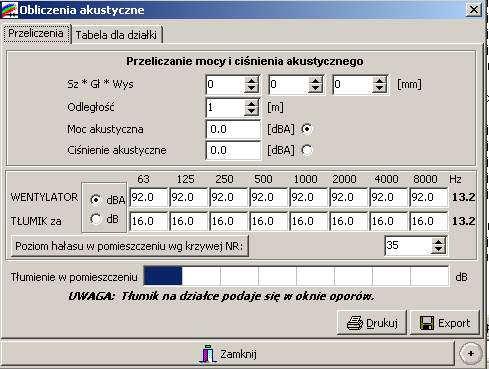Click TŁUMIK za field for 4000 Hz
This screenshot has height=369, width=489.
(x=389, y=221)
